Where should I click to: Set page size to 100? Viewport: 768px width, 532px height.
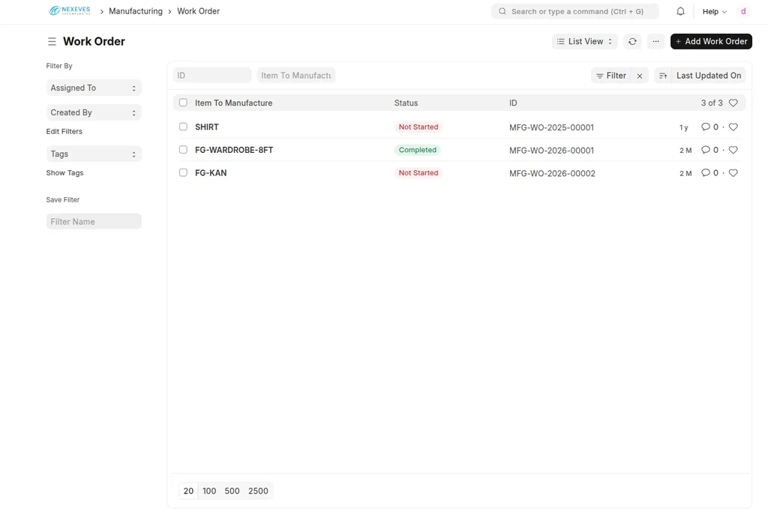point(209,491)
